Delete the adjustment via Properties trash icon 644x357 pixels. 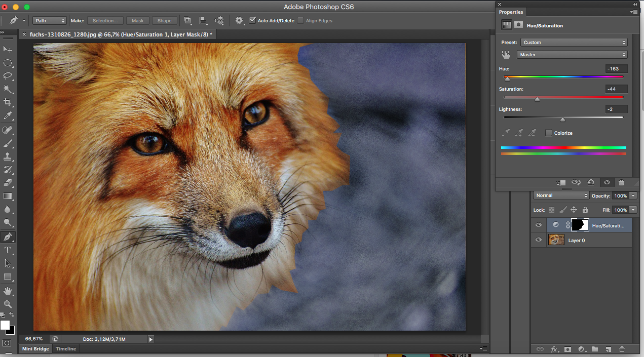coord(622,182)
